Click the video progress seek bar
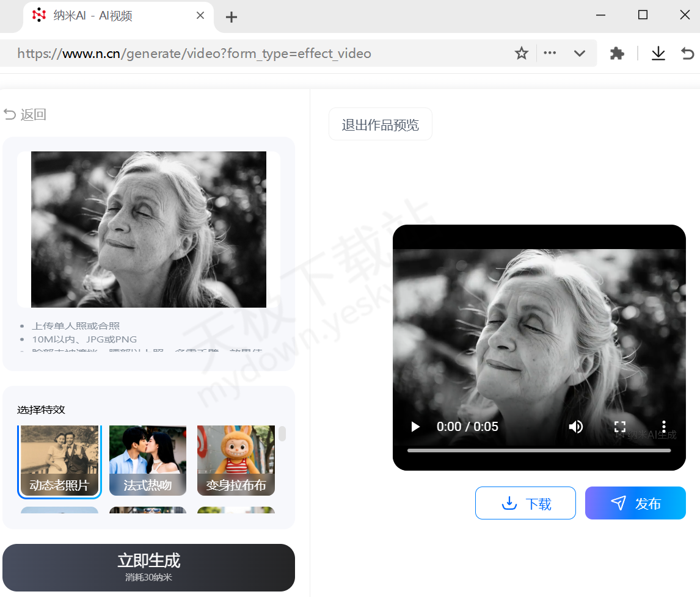 coord(539,450)
